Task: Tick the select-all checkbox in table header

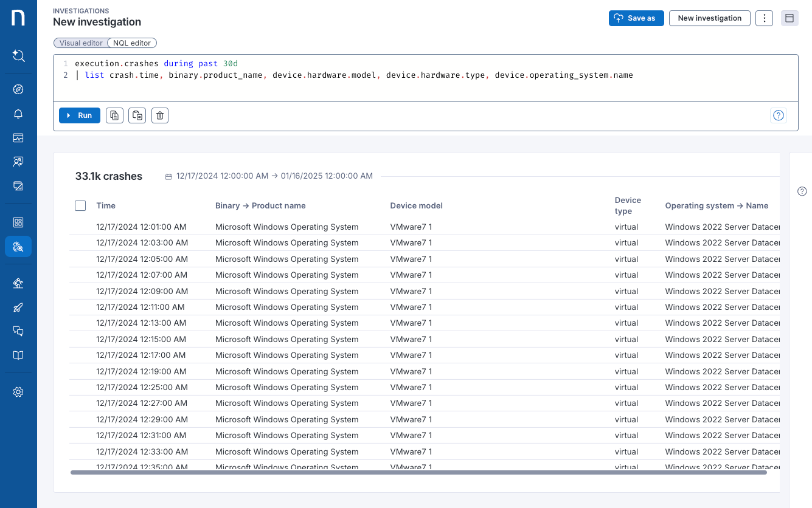Action: [80, 205]
